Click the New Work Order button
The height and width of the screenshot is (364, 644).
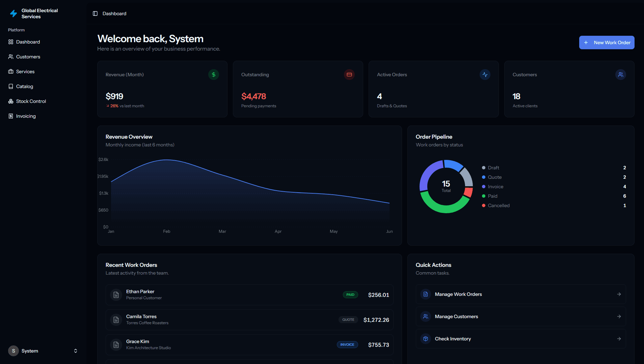[x=607, y=43]
